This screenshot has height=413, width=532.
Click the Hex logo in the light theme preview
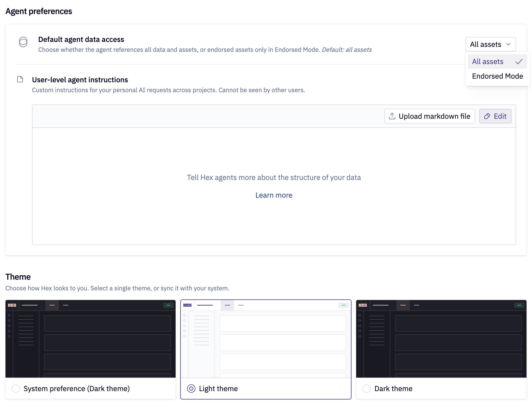(187, 305)
